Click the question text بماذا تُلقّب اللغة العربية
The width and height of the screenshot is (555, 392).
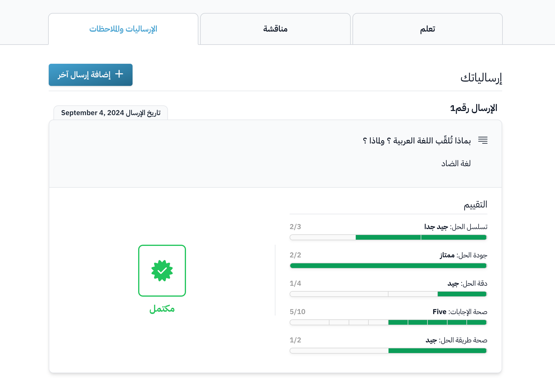pos(417,141)
